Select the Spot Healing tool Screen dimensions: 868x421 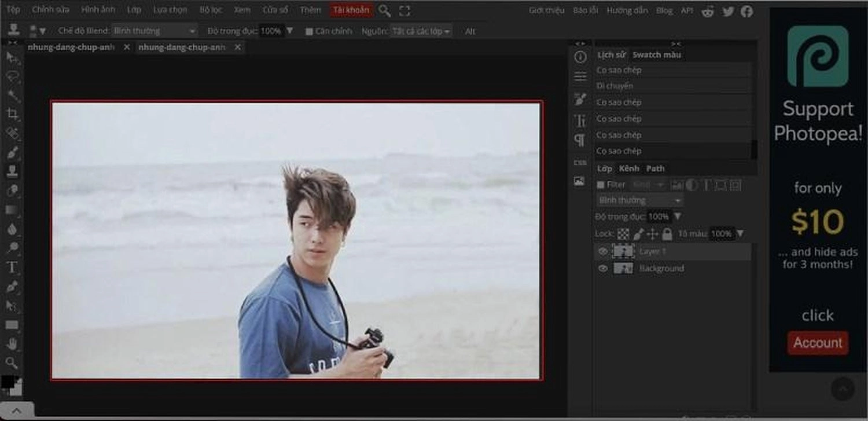point(12,133)
